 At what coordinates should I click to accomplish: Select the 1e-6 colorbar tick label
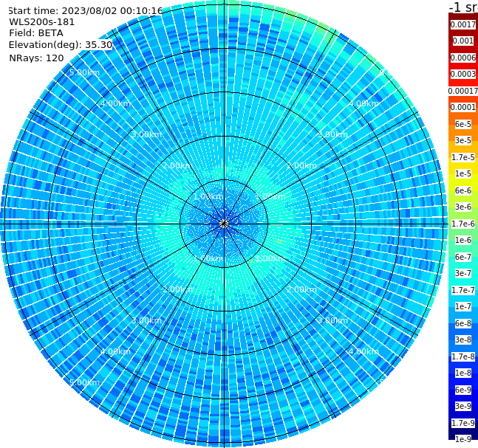tap(463, 240)
